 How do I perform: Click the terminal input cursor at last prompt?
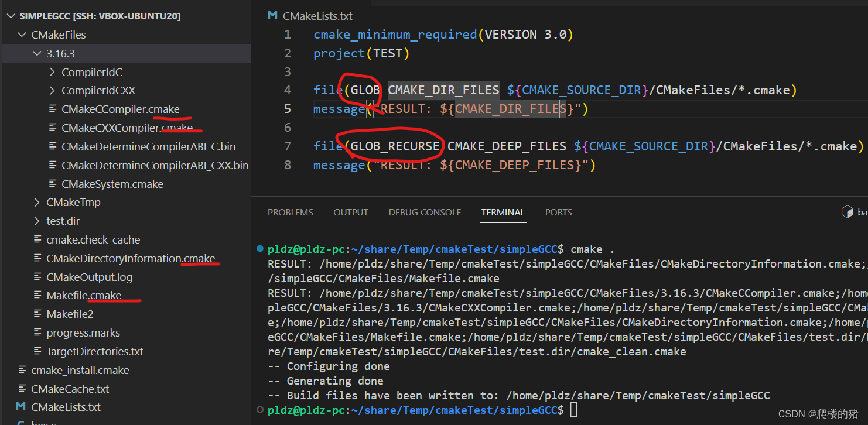573,410
